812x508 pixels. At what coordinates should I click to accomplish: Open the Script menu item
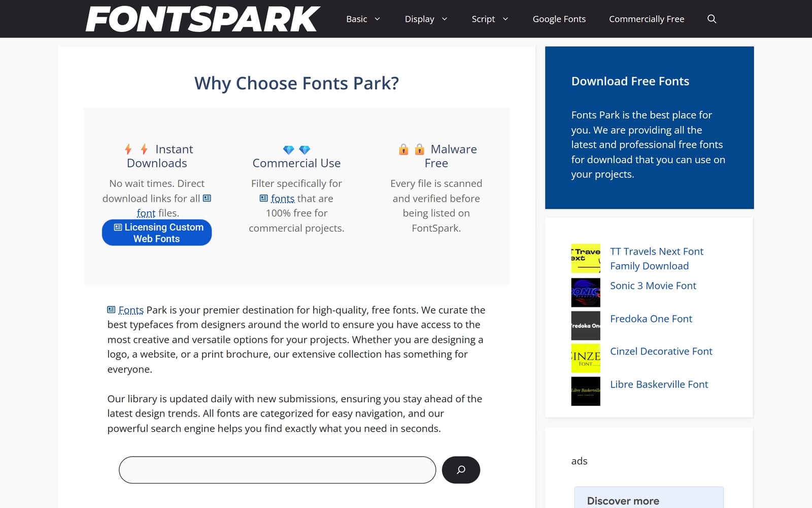[x=483, y=19]
